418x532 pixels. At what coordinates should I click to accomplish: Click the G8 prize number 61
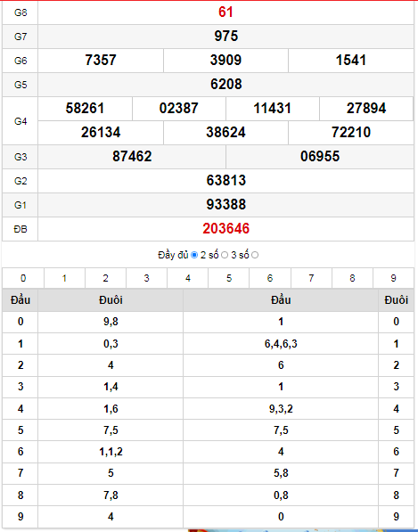[x=225, y=12]
